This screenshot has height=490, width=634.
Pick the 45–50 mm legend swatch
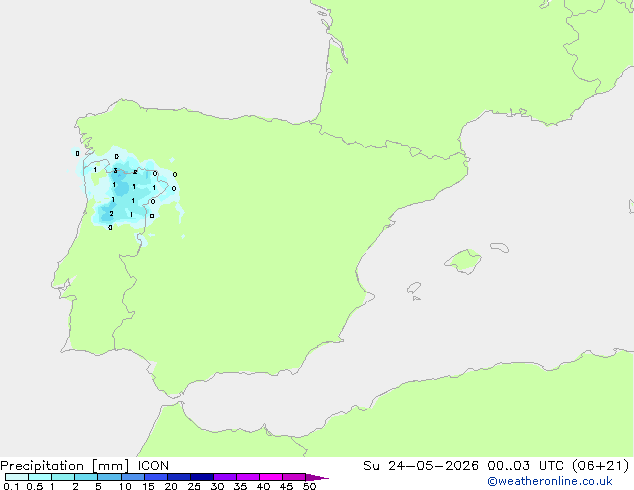pyautogui.click(x=294, y=477)
